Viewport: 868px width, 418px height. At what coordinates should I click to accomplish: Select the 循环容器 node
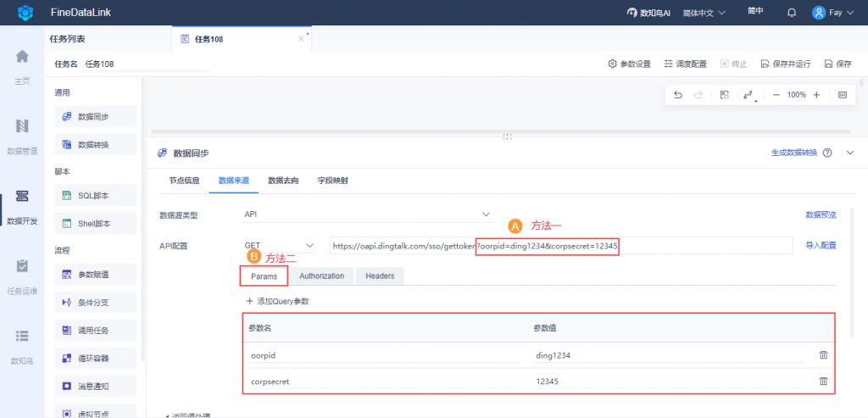coord(95,358)
